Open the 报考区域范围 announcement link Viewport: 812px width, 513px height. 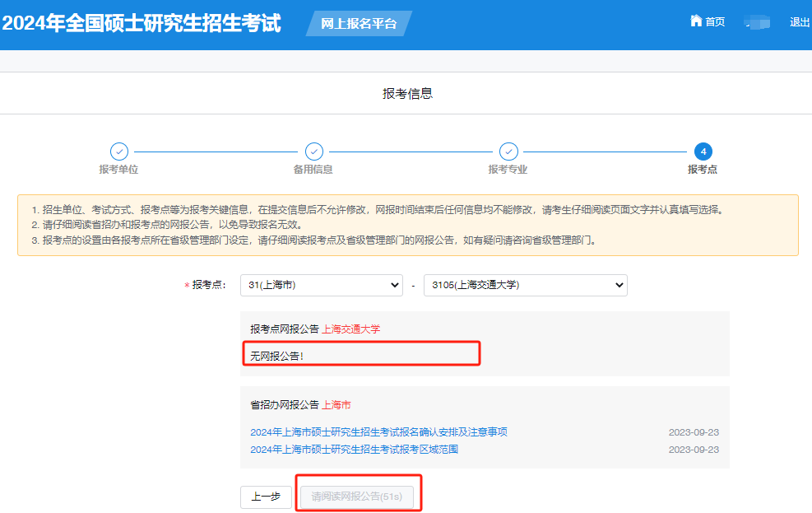tap(354, 450)
